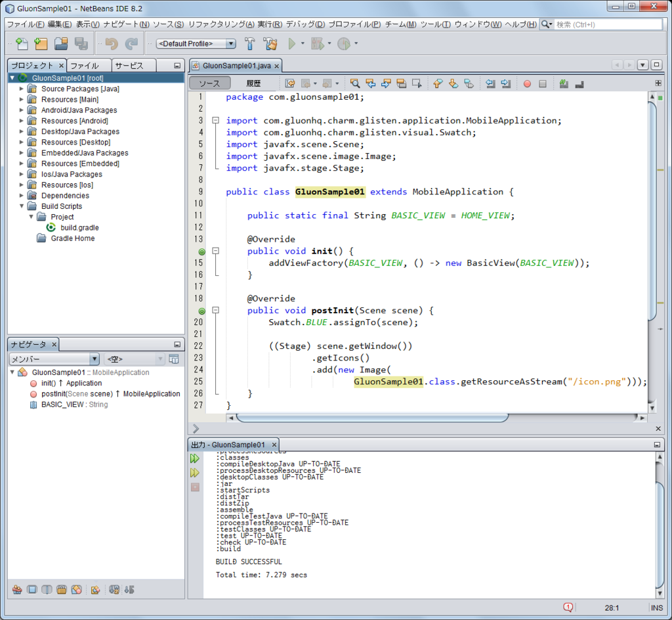This screenshot has height=620, width=672.
Task: Click the Next Bookmark icon
Action: click(453, 83)
